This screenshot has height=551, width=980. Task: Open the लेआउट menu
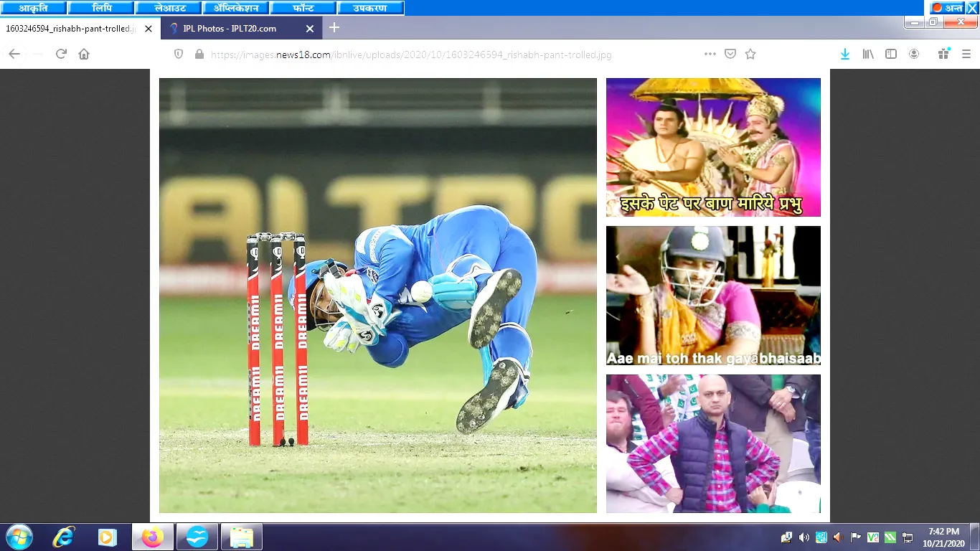coord(170,8)
